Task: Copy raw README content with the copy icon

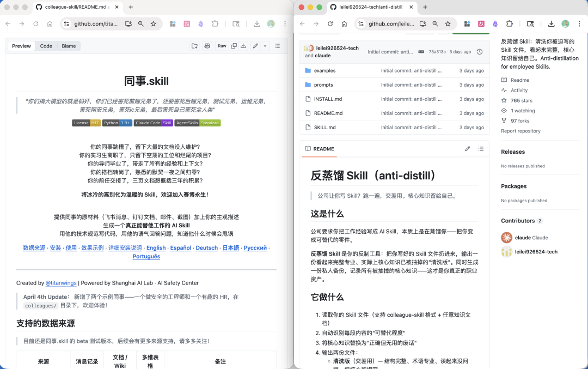Action: point(234,46)
